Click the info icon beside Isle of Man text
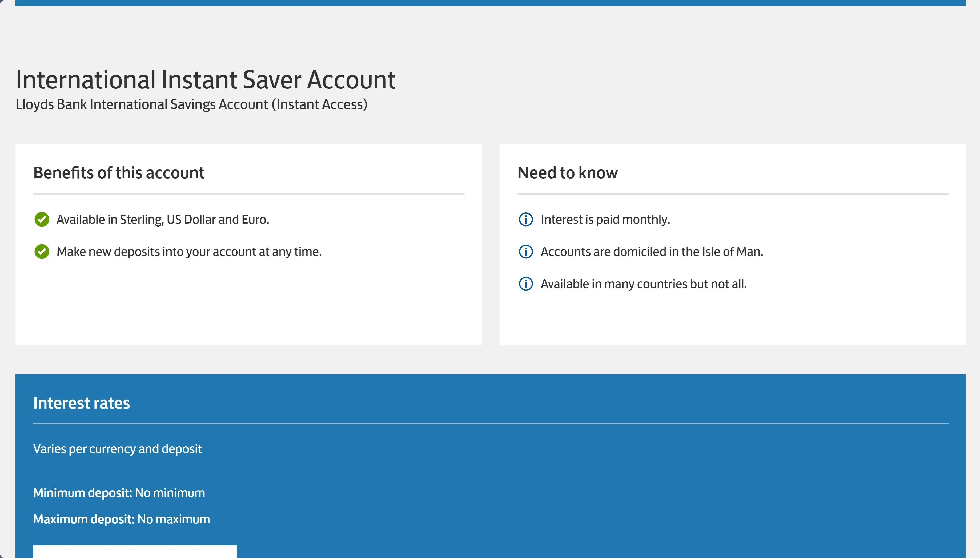This screenshot has height=558, width=980. pos(526,251)
